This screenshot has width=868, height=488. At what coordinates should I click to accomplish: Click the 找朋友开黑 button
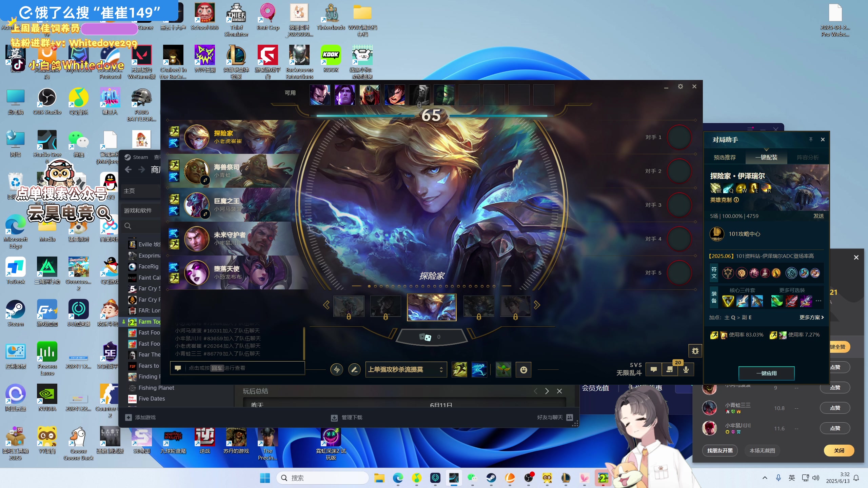pos(720,450)
